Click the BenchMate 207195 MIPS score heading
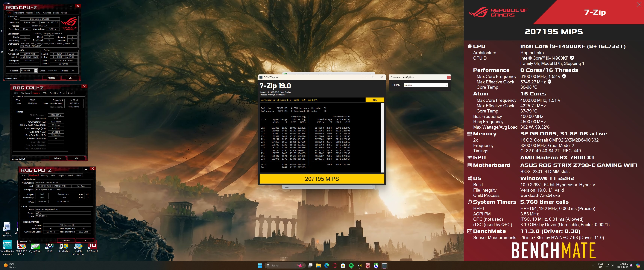The width and height of the screenshot is (644, 270). tap(554, 32)
